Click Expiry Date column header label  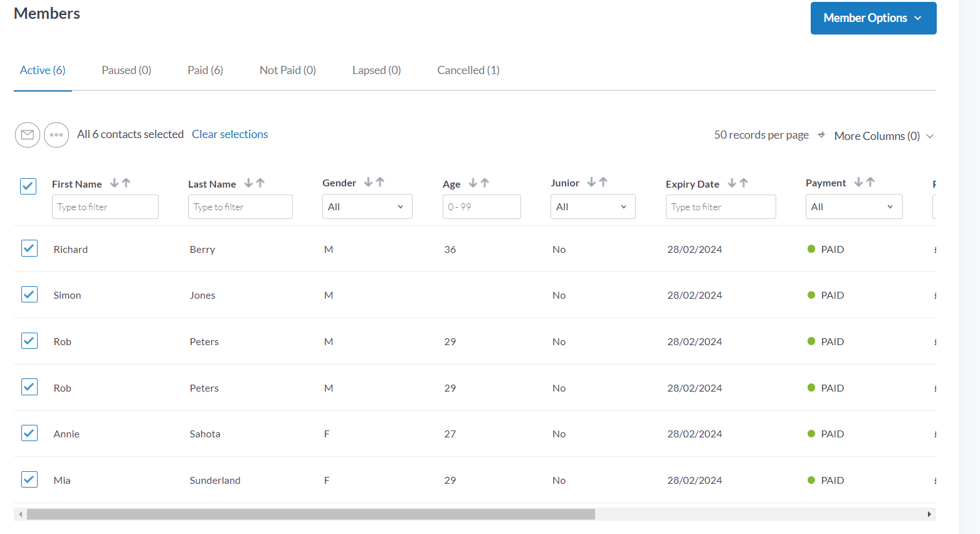[x=693, y=184]
